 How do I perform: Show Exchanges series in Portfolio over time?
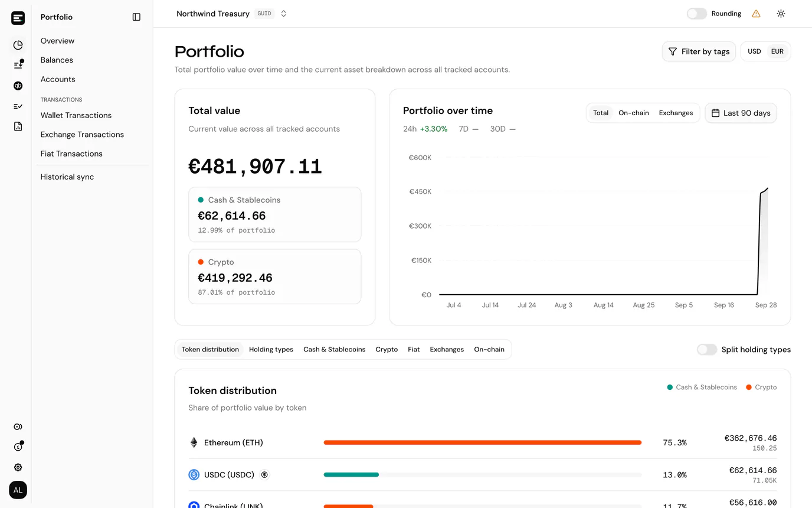click(x=676, y=113)
